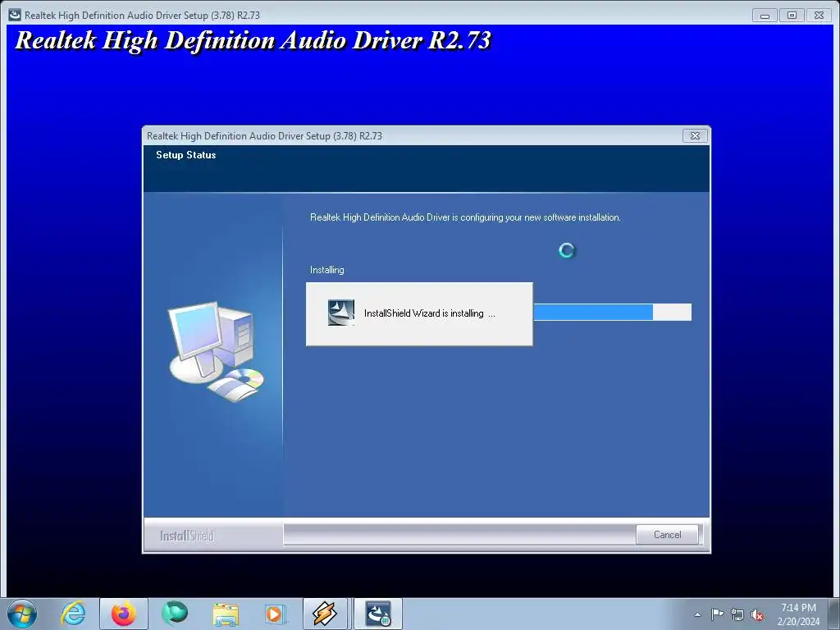The image size is (840, 630).
Task: Close the outer Realtek setup window
Action: (x=819, y=16)
